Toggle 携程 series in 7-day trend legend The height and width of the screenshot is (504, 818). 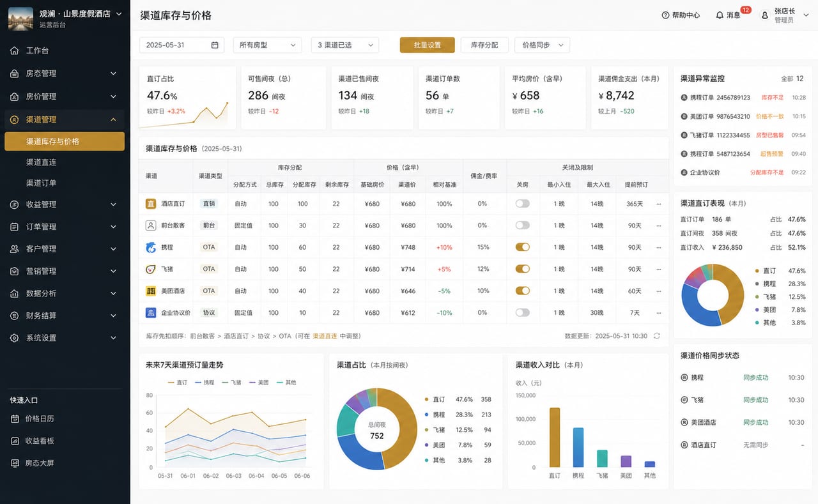(204, 383)
